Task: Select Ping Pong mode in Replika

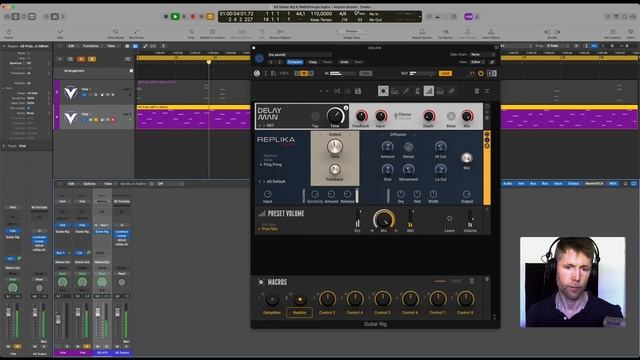Action: pos(273,164)
